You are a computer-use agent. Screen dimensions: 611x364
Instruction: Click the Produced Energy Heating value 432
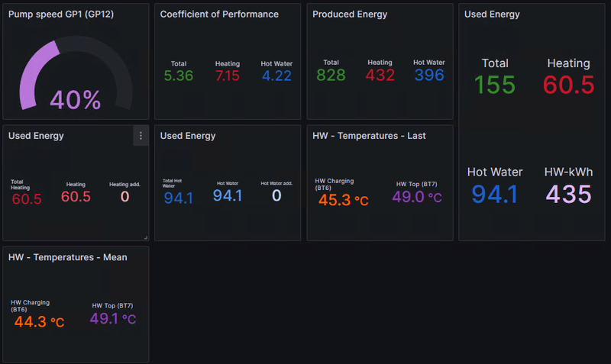click(380, 75)
